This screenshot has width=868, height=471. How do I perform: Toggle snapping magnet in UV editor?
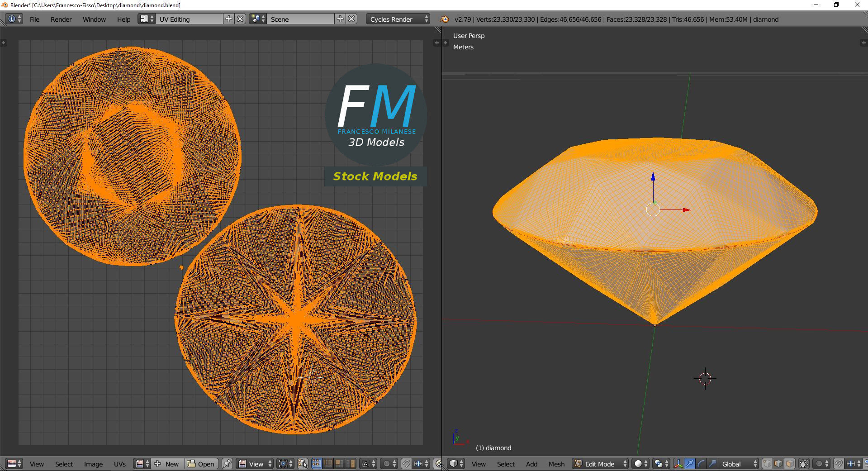coord(406,464)
